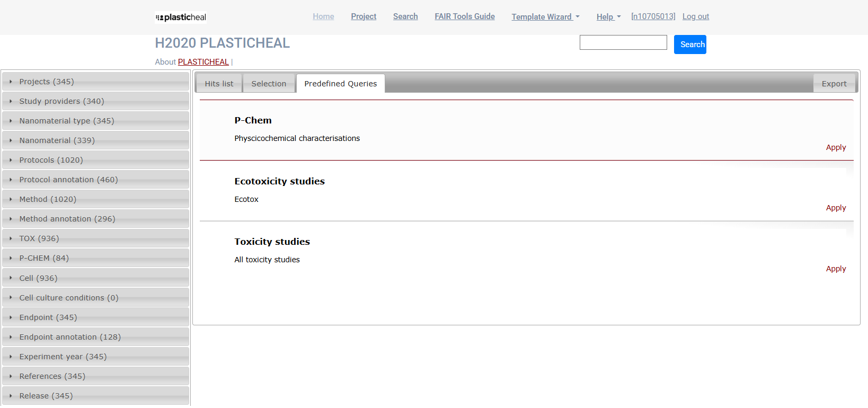Screen dimensions: 868x408
Task: Open the Cell (936) filter
Action: point(95,278)
